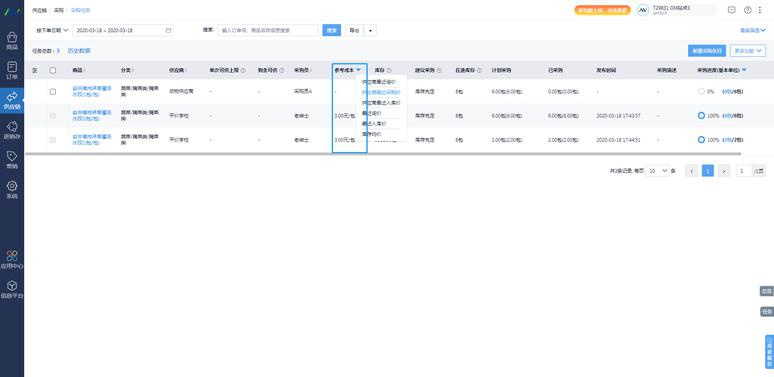Viewport: 774px width, 377px height.
Task: Click the sort icon on 供应商 header
Action: pyautogui.click(x=186, y=71)
